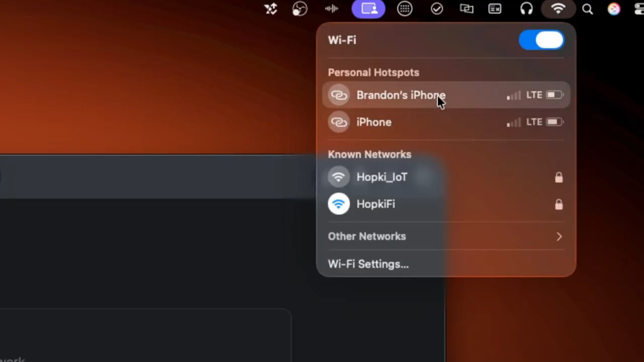Open Control Center at the menu bar edge
This screenshot has width=644, height=362.
click(639, 9)
